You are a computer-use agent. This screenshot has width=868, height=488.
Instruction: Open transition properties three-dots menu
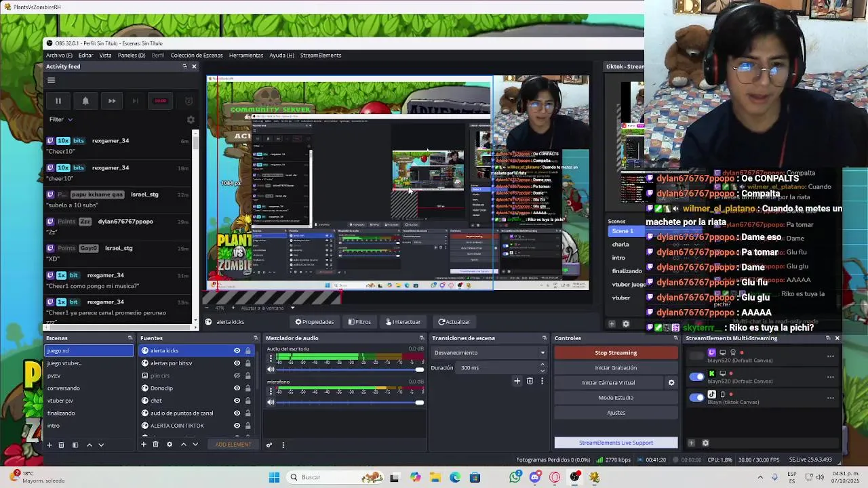coord(542,381)
